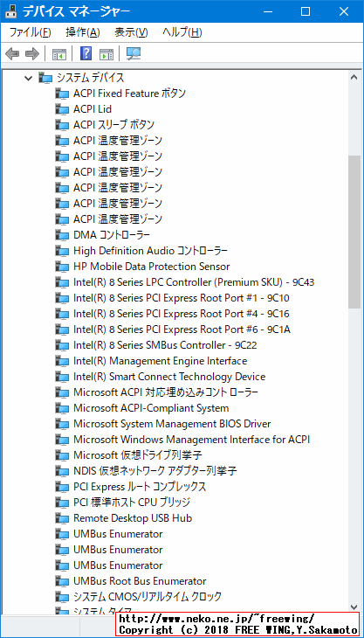Click icon beside Intel(R) 8 Series SMBus Controller
This screenshot has height=638, width=364.
[x=62, y=345]
